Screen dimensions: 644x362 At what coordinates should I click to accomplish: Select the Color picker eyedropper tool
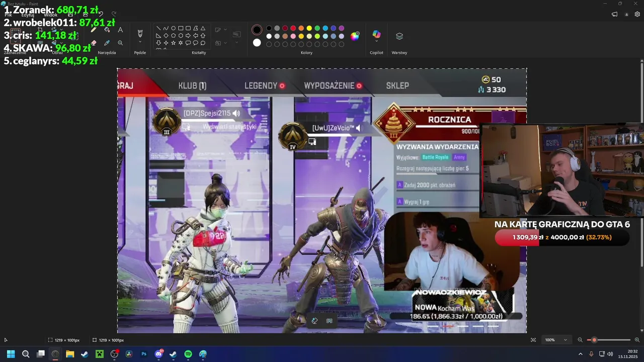tap(107, 43)
